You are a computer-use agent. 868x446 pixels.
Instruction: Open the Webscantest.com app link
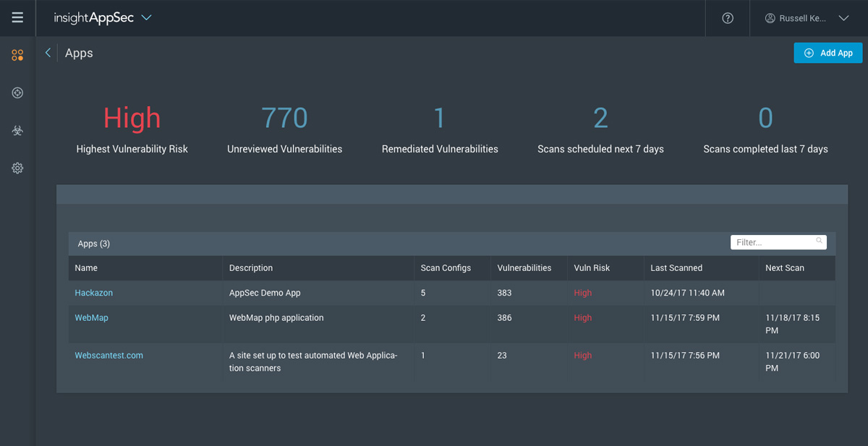point(109,355)
